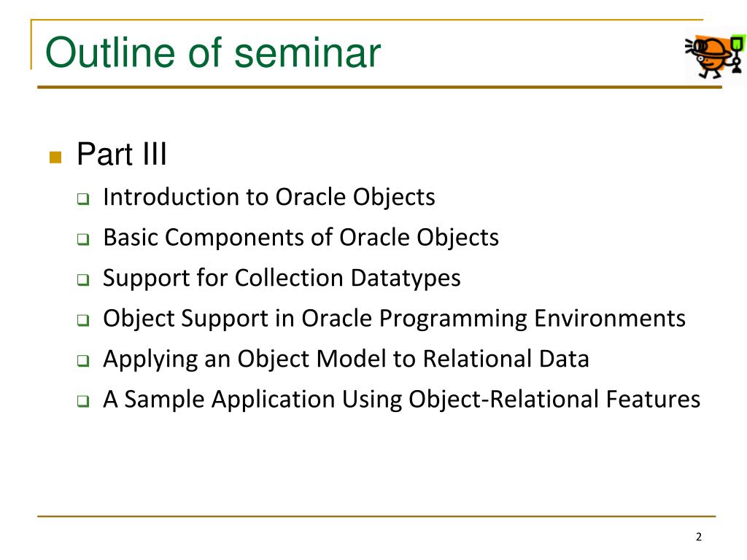This screenshot has height=560, width=747.
Task: Select the Outline of seminar title
Action: [213, 52]
